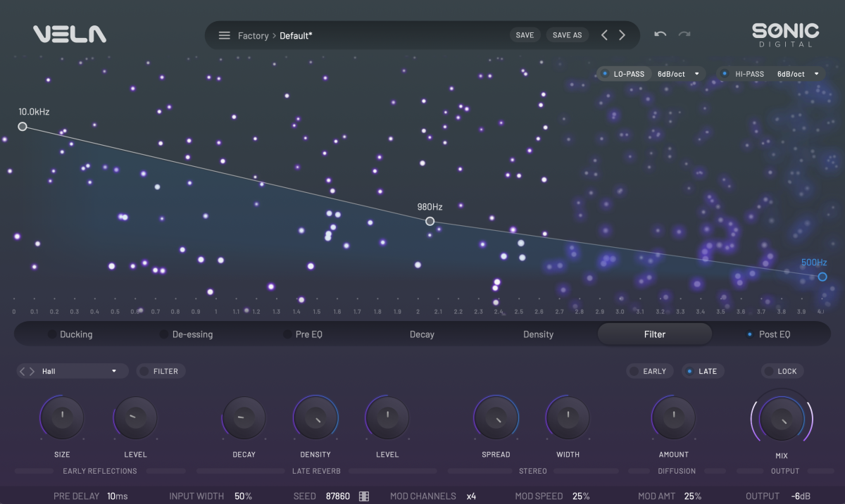The width and height of the screenshot is (845, 504).
Task: Click the SEED 87860 value
Action: coord(338,496)
